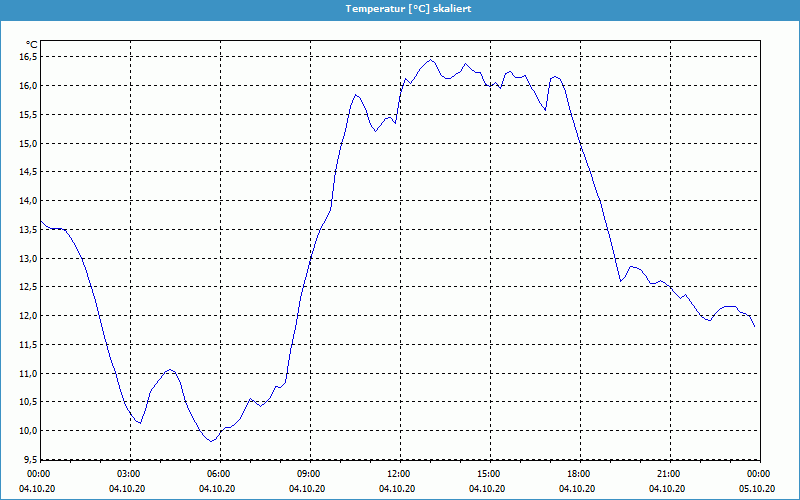Click the "Temperatur [°C] skaliert" title bar
Screen dimensions: 800x500
[400, 8]
